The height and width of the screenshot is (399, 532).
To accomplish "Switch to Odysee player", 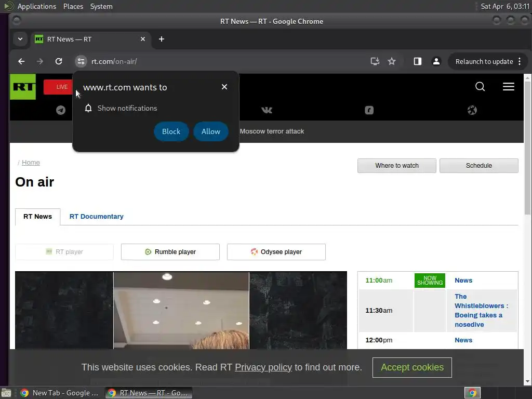I will pyautogui.click(x=276, y=252).
